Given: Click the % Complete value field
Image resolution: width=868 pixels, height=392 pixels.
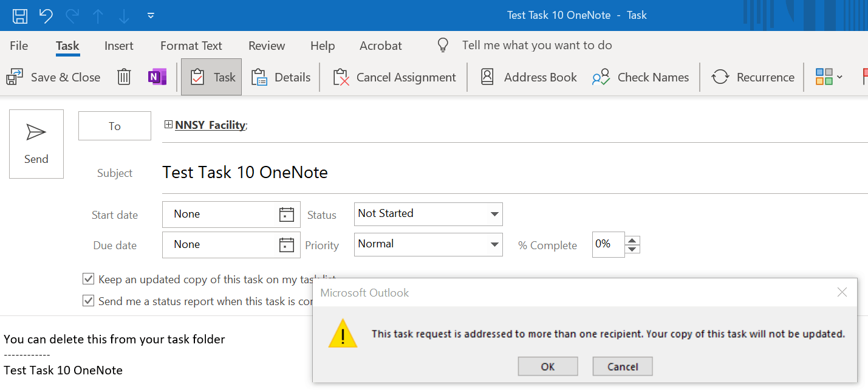Looking at the screenshot, I should [609, 244].
